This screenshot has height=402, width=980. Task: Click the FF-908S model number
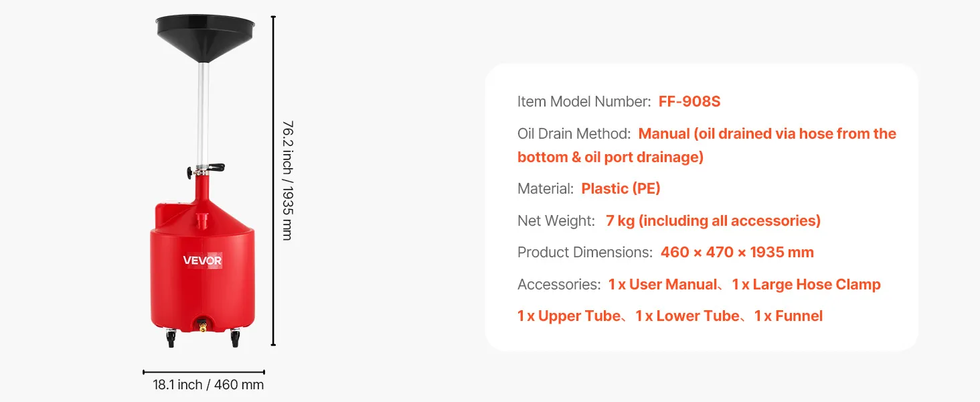689,102
